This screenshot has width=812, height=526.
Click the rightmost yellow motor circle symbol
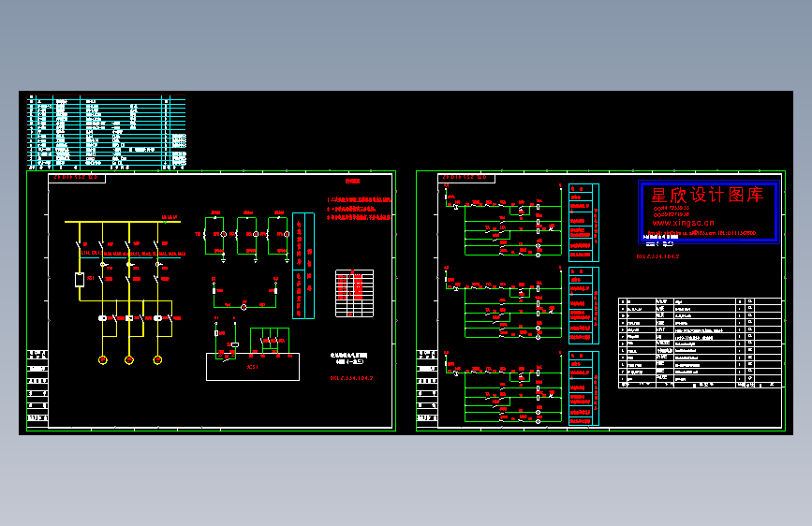tap(157, 359)
